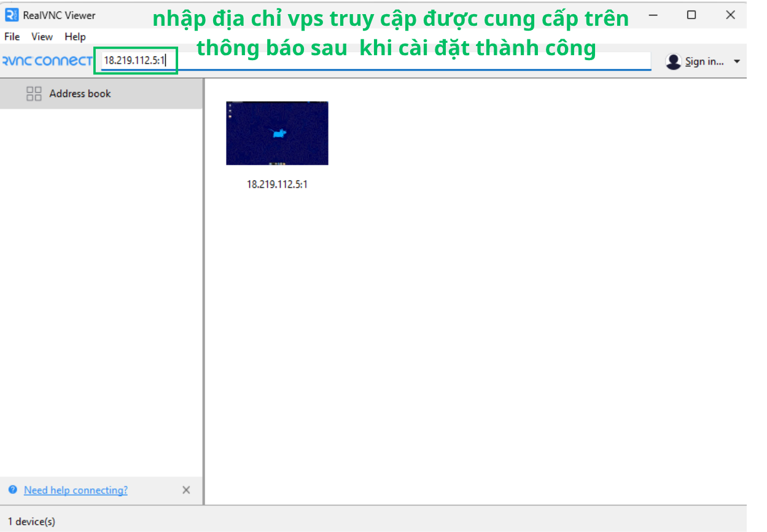
Task: Select the Address book sidebar entry label
Action: [x=80, y=94]
